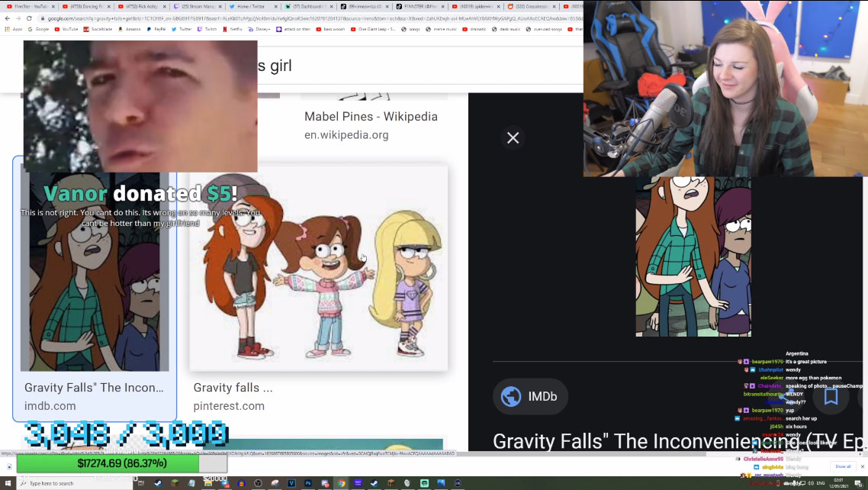Open the Apps bookmarks shortcut
Screen dimensions: 868x490
point(14,29)
